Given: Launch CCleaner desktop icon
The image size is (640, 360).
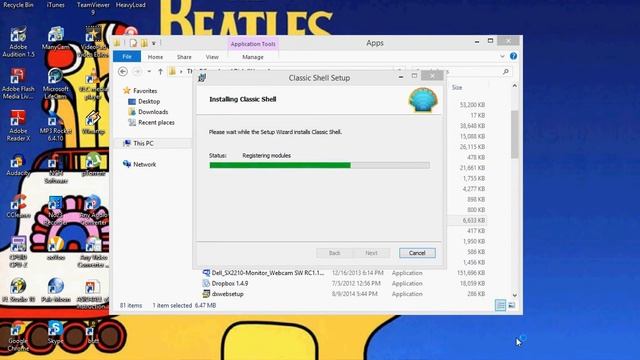Looking at the screenshot, I should point(18,207).
